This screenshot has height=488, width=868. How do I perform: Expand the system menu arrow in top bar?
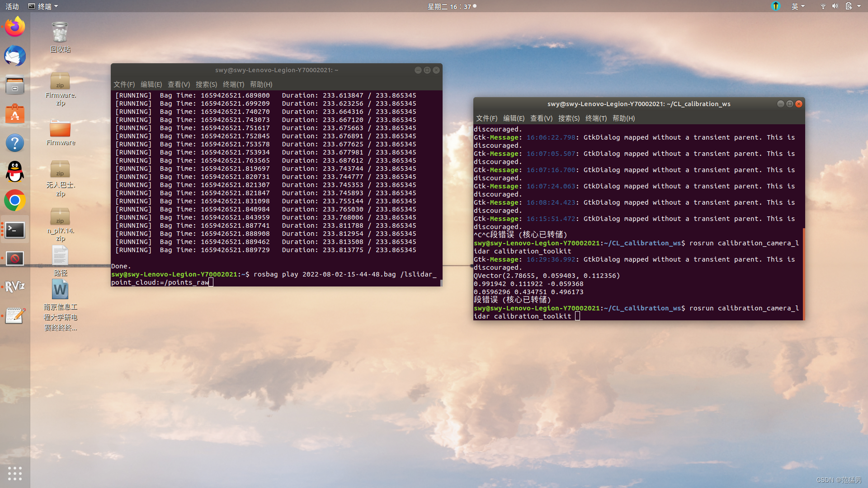coord(859,6)
